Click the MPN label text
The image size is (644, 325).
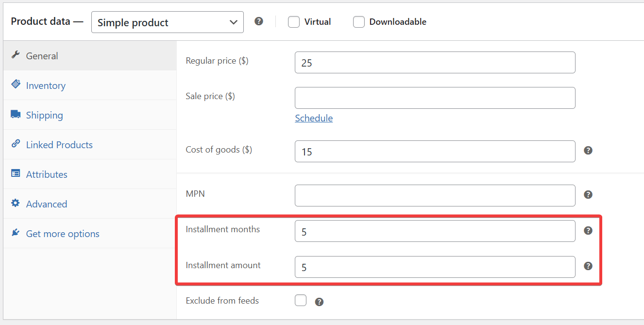tap(195, 193)
